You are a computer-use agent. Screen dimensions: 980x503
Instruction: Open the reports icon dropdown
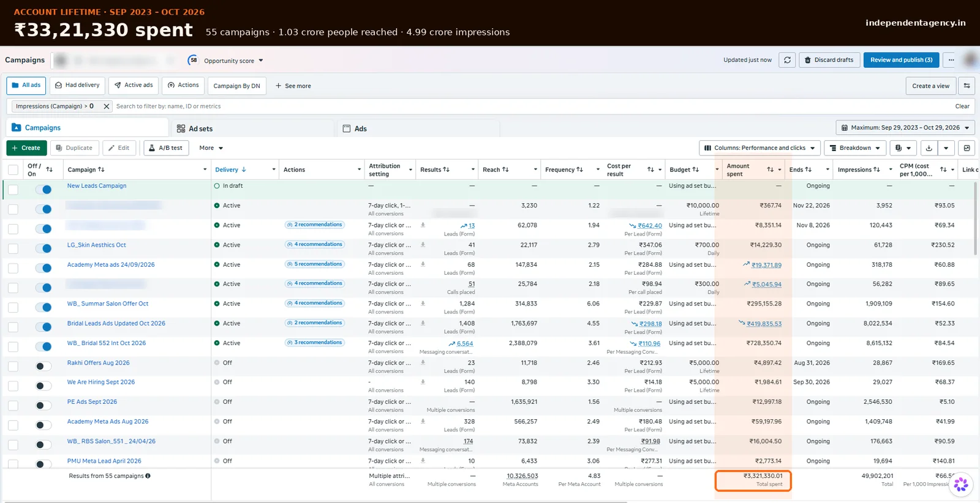pyautogui.click(x=903, y=148)
